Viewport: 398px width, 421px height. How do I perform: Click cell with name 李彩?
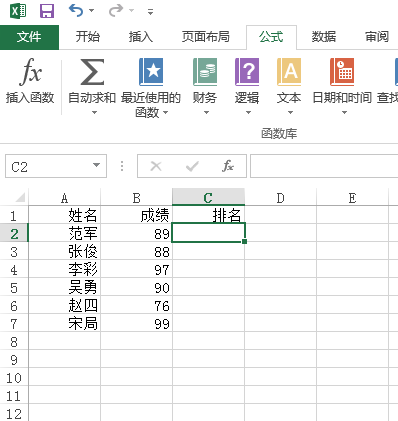[x=65, y=269]
